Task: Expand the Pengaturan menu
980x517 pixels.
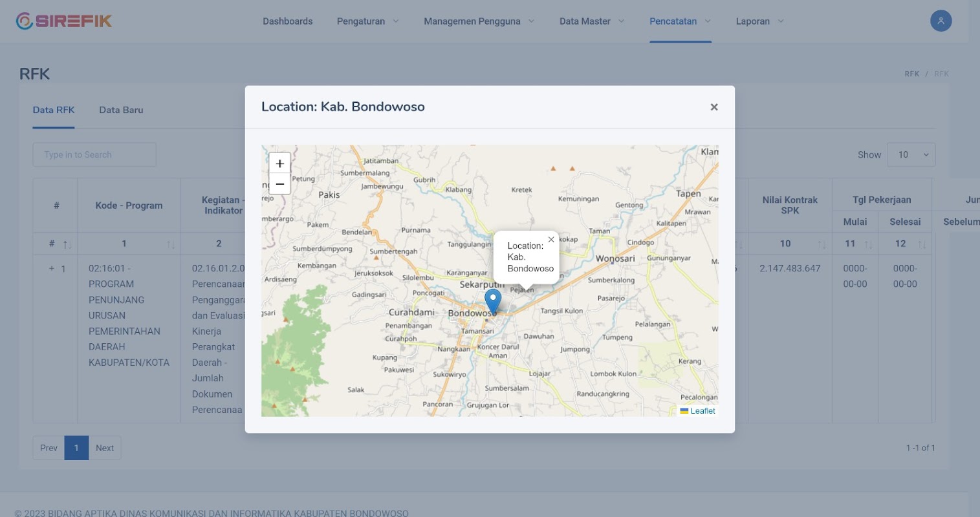Action: tap(367, 21)
